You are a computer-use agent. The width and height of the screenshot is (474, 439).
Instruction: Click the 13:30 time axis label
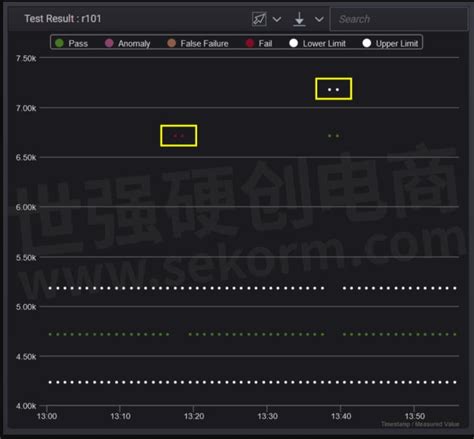tap(267, 416)
